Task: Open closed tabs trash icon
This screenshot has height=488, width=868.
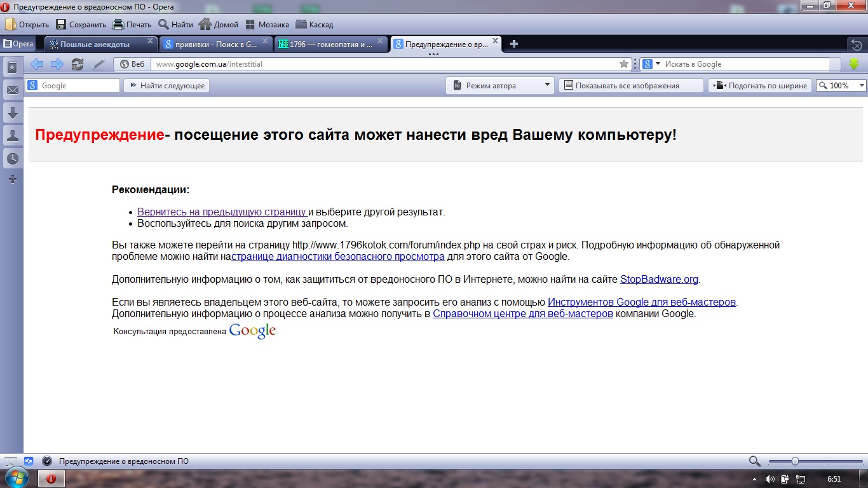Action: click(856, 44)
